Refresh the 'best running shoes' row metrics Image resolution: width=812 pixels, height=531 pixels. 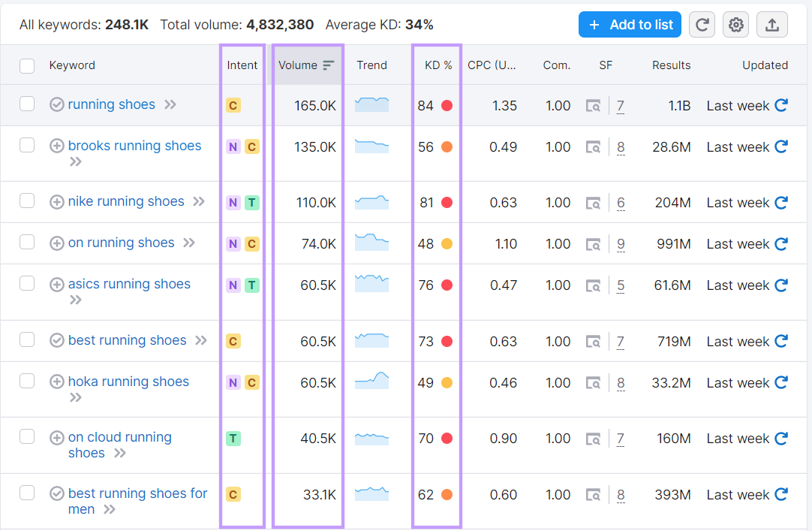[x=781, y=341]
